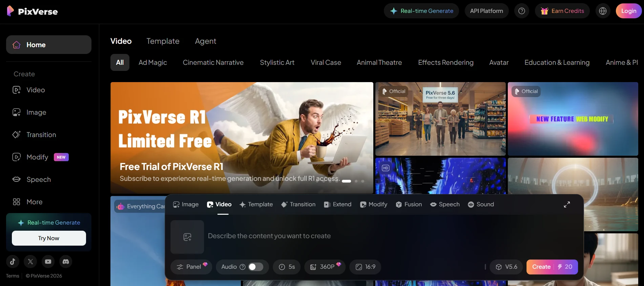
Task: Click the Try Now button
Action: (49, 238)
